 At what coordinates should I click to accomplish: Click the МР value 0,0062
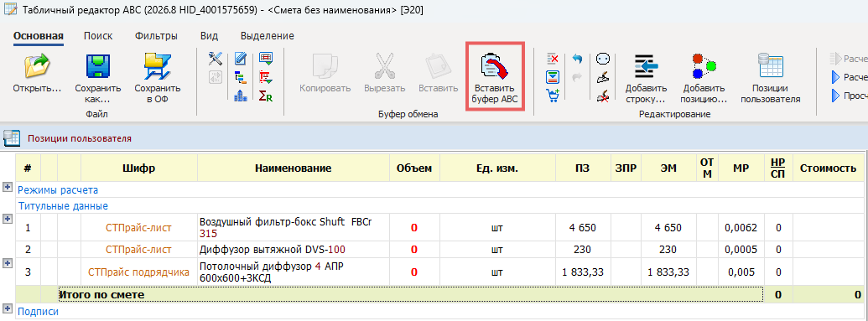(x=741, y=227)
